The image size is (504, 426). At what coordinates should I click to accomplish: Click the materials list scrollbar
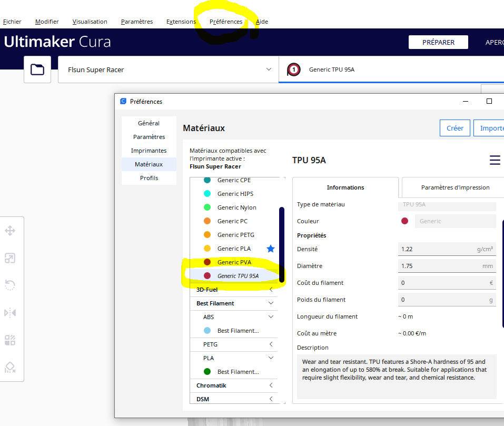[x=282, y=245]
